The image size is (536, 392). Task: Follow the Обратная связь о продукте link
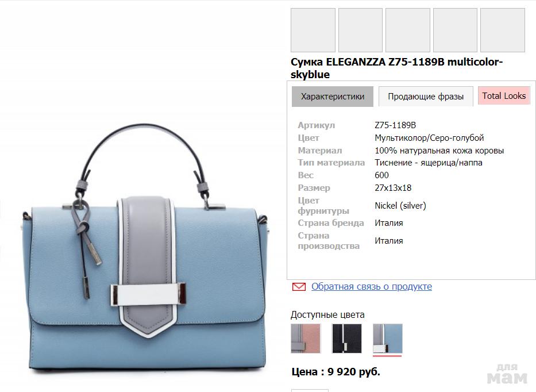coord(372,286)
